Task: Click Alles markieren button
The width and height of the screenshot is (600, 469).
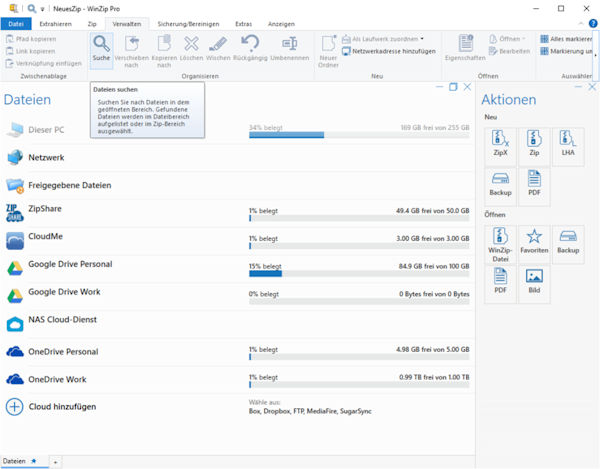Action: pyautogui.click(x=566, y=39)
